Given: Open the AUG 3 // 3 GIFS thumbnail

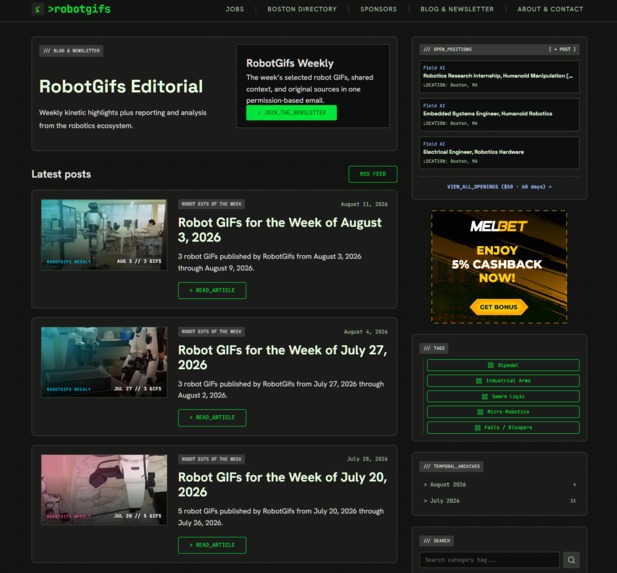Looking at the screenshot, I should click(104, 235).
